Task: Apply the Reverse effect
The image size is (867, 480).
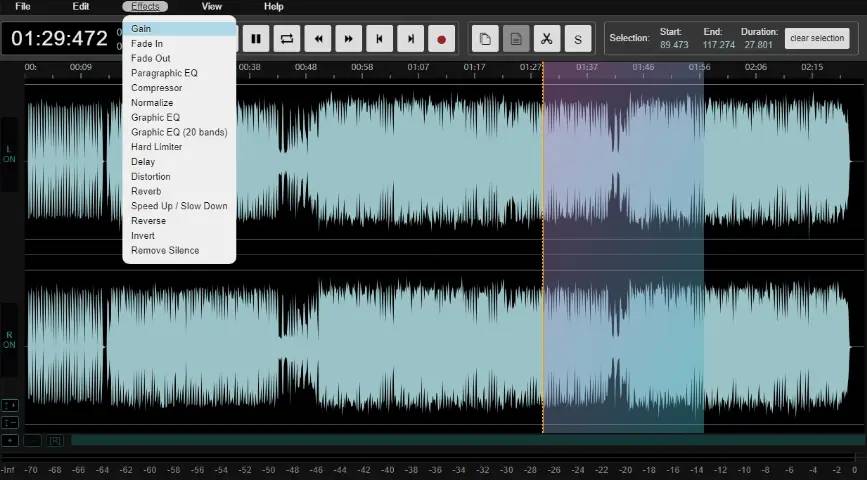Action: click(179, 221)
